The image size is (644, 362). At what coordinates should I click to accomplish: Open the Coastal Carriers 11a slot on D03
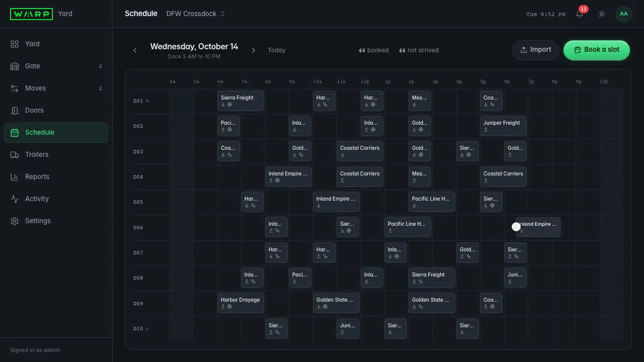coord(360,151)
